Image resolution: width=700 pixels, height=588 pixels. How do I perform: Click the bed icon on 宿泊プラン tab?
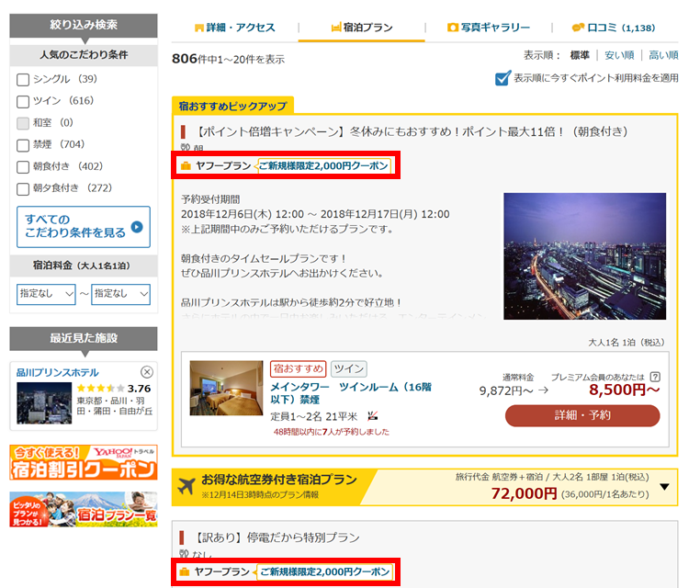(x=336, y=28)
